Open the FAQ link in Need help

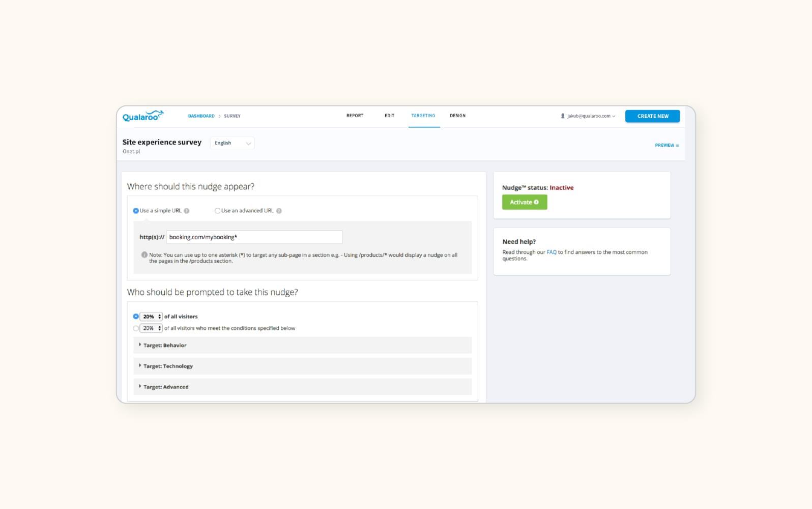[x=552, y=252]
